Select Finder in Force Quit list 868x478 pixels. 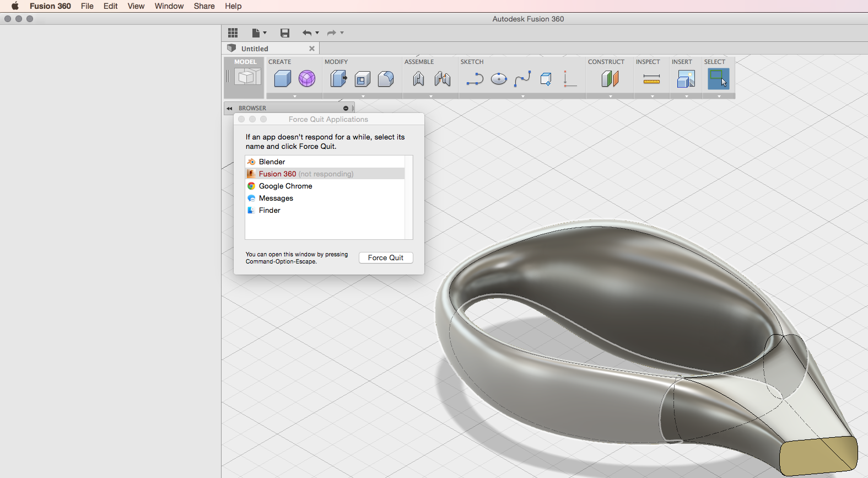tap(325, 210)
